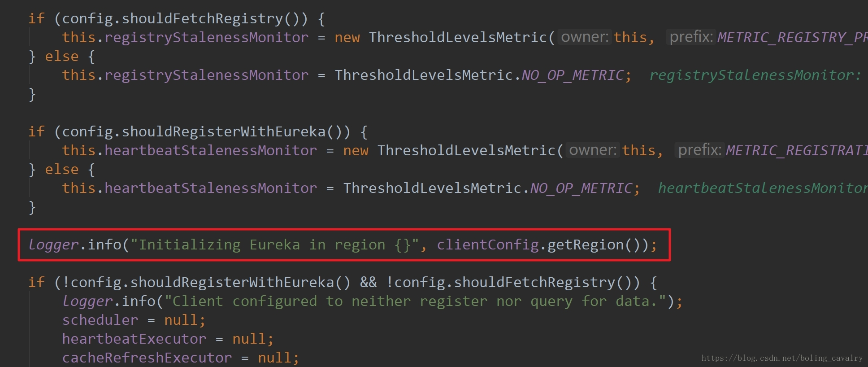Click negated shouldRegisterWithEureka call before &&
Image resolution: width=868 pixels, height=367 pixels.
232,282
